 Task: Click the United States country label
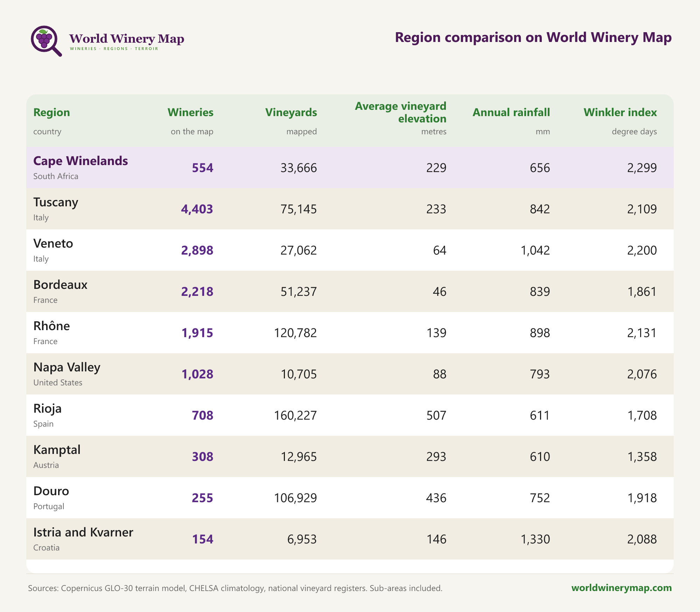[x=58, y=383]
